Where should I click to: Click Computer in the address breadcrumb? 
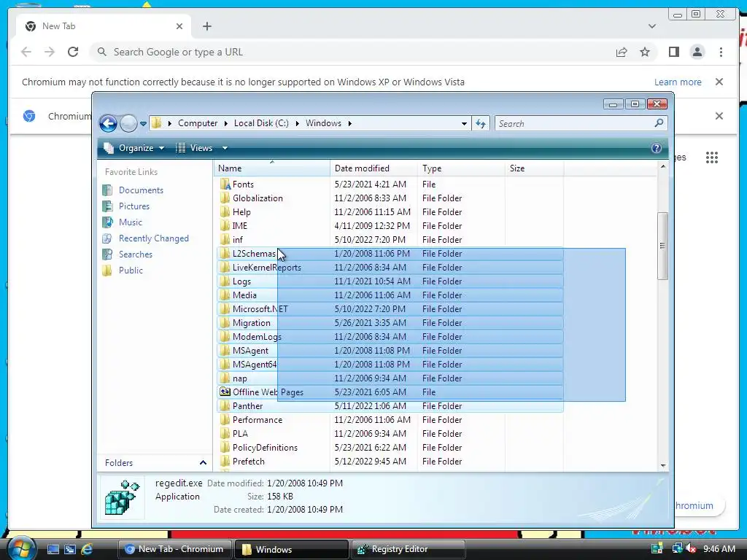coord(198,123)
